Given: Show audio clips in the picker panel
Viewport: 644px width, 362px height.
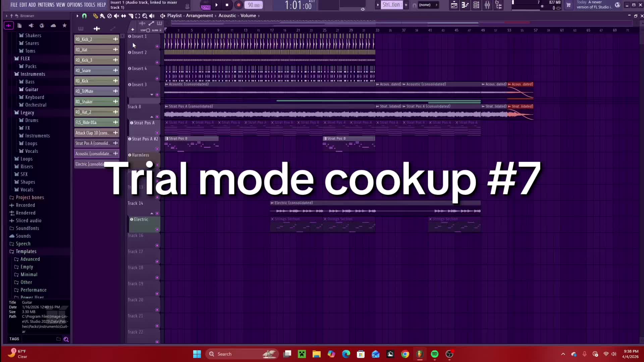Looking at the screenshot, I should [97, 29].
